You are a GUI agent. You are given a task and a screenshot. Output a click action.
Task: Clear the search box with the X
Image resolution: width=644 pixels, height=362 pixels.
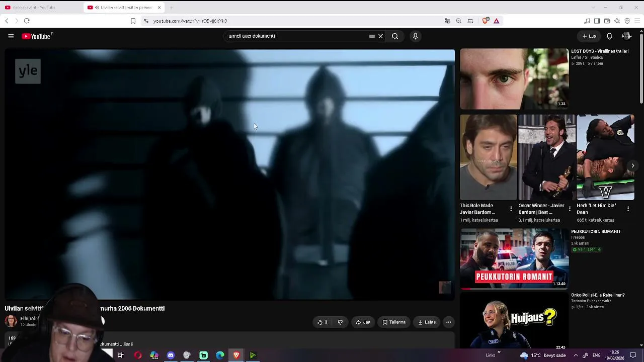(380, 36)
